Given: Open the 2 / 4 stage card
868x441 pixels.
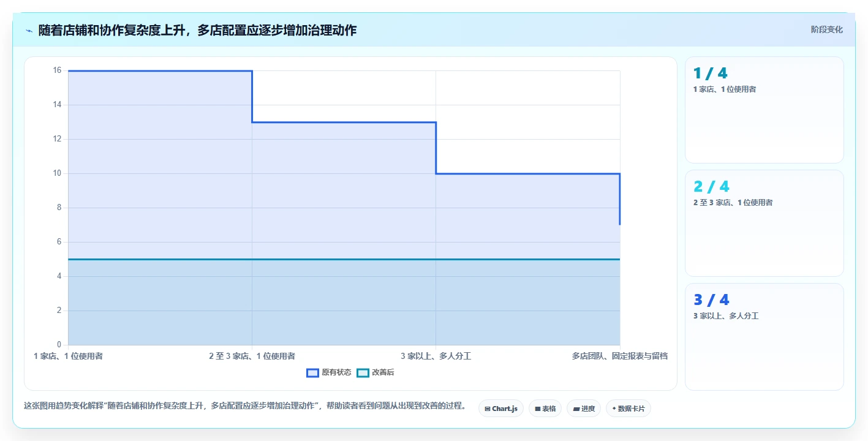Looking at the screenshot, I should point(764,223).
